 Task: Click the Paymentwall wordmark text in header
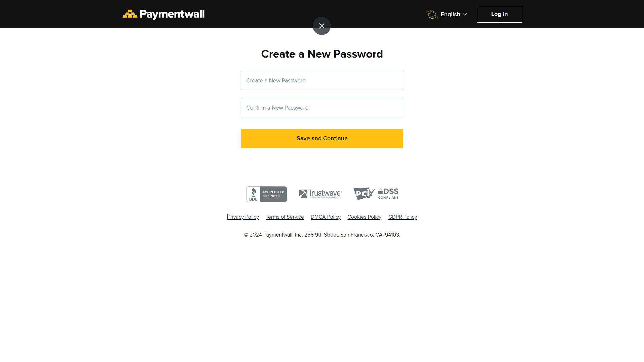click(172, 14)
